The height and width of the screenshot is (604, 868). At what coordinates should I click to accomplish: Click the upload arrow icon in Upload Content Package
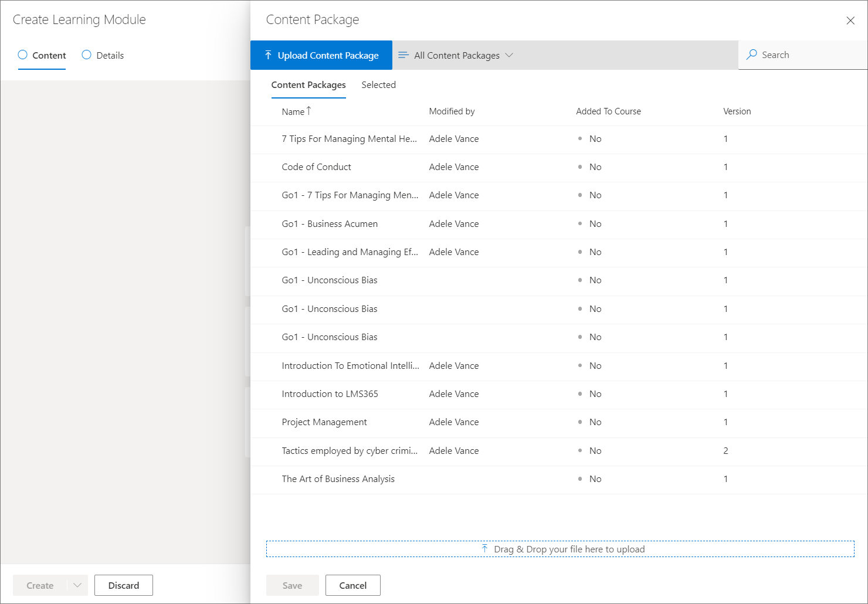268,55
